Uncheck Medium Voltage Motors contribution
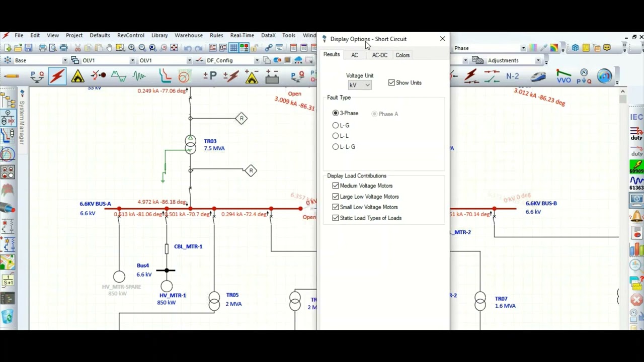The width and height of the screenshot is (644, 362). [x=336, y=186]
